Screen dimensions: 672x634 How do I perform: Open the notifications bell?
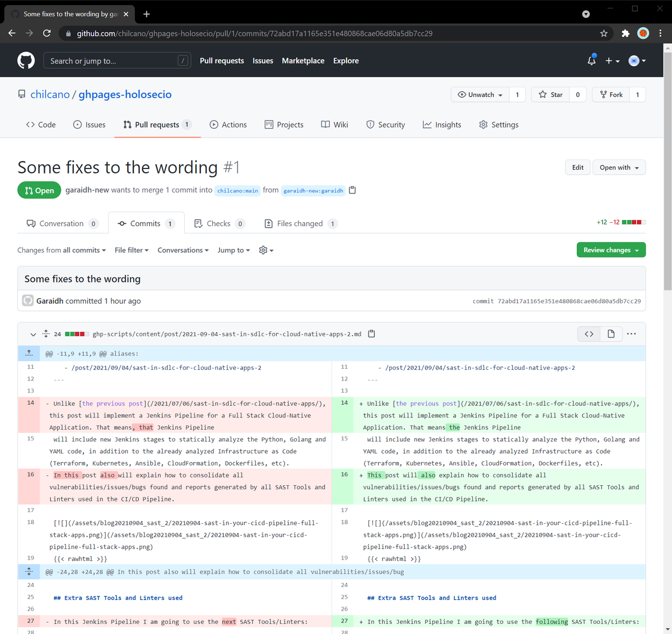coord(591,60)
